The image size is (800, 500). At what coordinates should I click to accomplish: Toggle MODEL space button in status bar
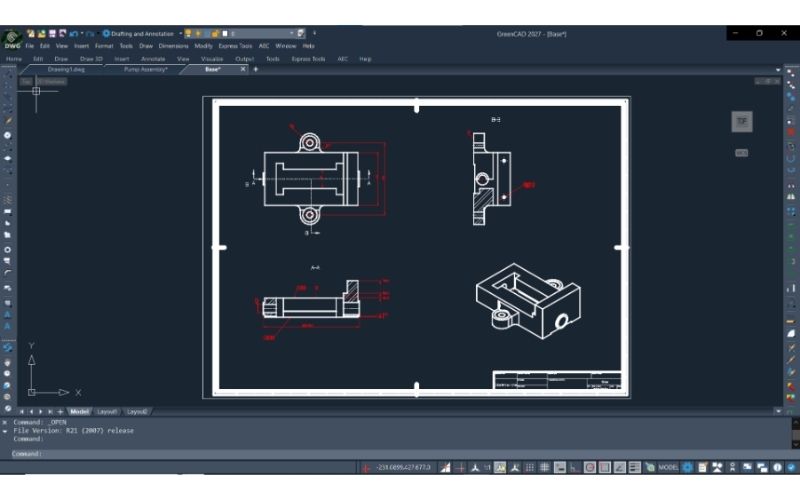(668, 467)
